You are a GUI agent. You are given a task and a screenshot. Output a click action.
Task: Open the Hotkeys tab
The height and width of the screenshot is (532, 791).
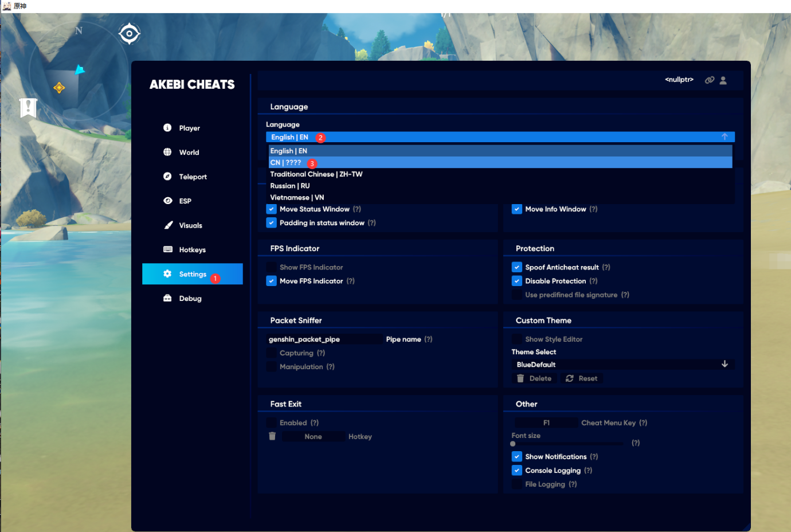point(193,250)
